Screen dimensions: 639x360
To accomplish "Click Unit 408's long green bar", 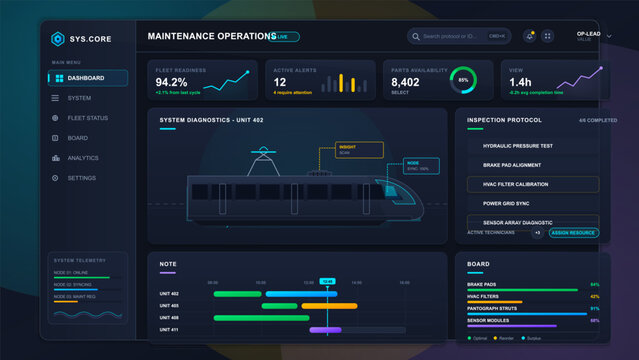I will click(x=261, y=318).
